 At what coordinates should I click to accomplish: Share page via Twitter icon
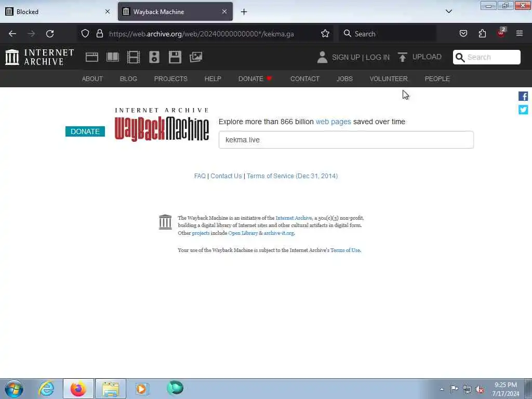523,110
